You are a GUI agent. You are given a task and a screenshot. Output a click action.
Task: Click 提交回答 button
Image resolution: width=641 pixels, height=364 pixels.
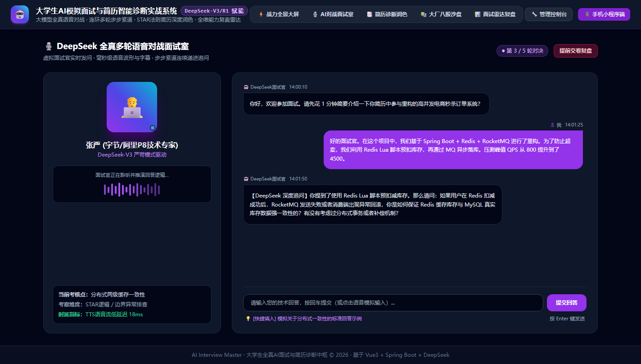(567, 303)
